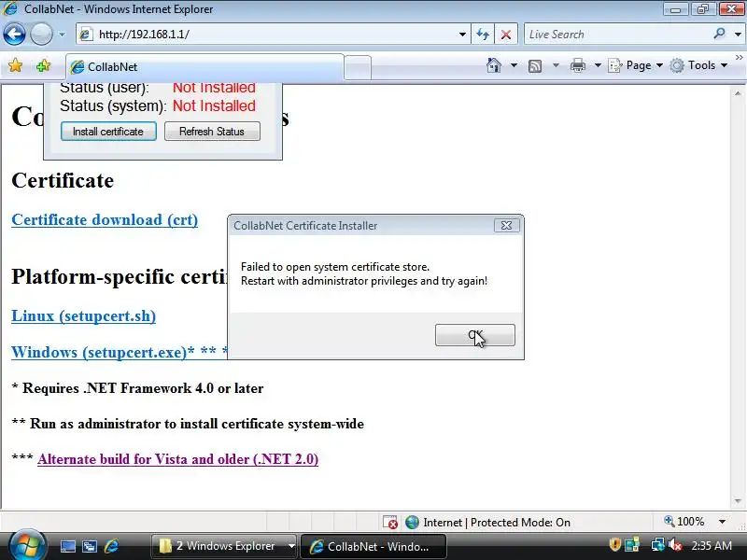Screen dimensions: 747x560
Task: Expand the zoom level dropdown arrow
Action: pos(722,522)
